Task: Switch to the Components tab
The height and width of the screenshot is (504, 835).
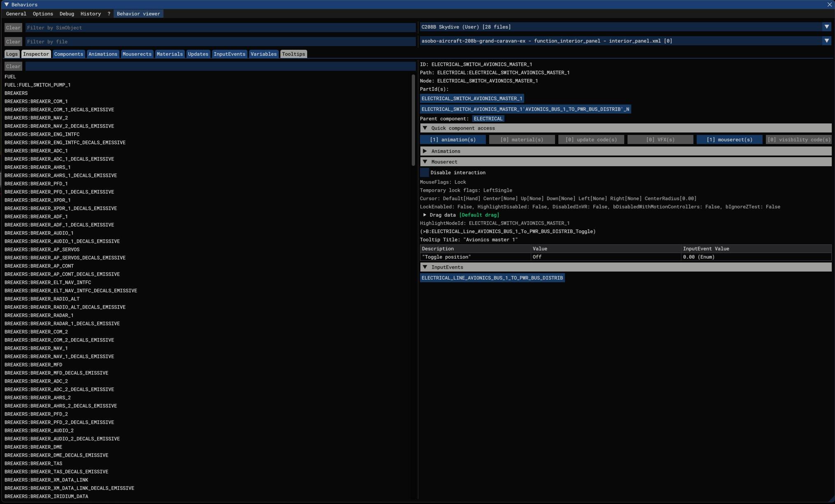Action: tap(69, 54)
